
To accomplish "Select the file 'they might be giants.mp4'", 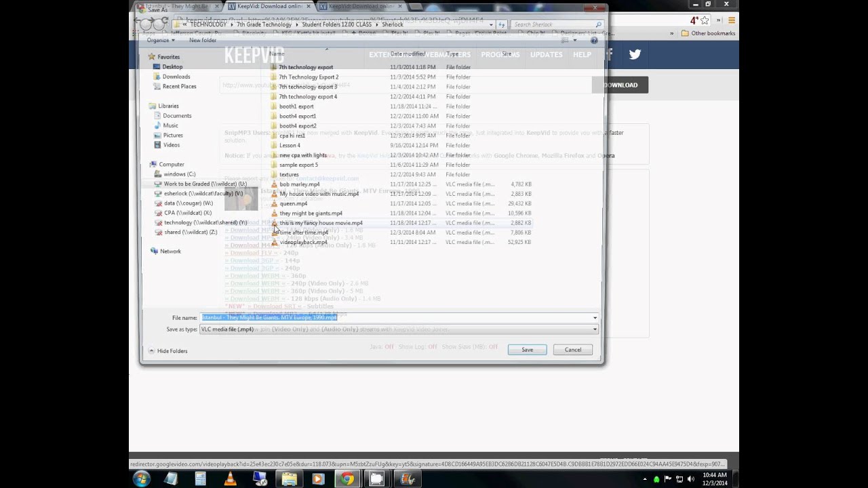I will pyautogui.click(x=311, y=213).
